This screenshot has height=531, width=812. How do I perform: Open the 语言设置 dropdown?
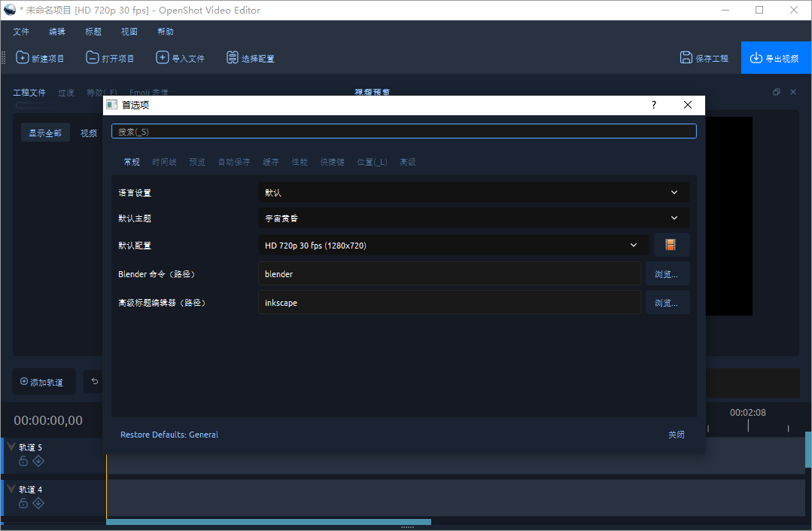473,192
